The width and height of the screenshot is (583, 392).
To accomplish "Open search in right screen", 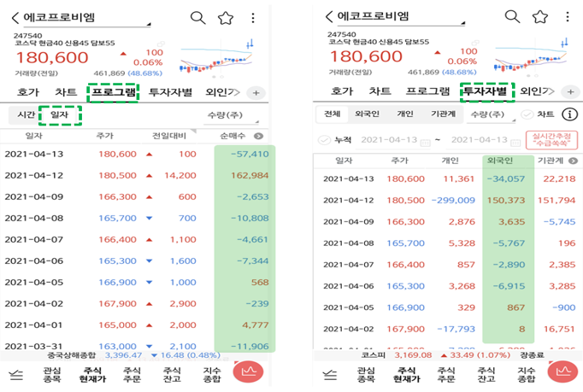I will 512,16.
